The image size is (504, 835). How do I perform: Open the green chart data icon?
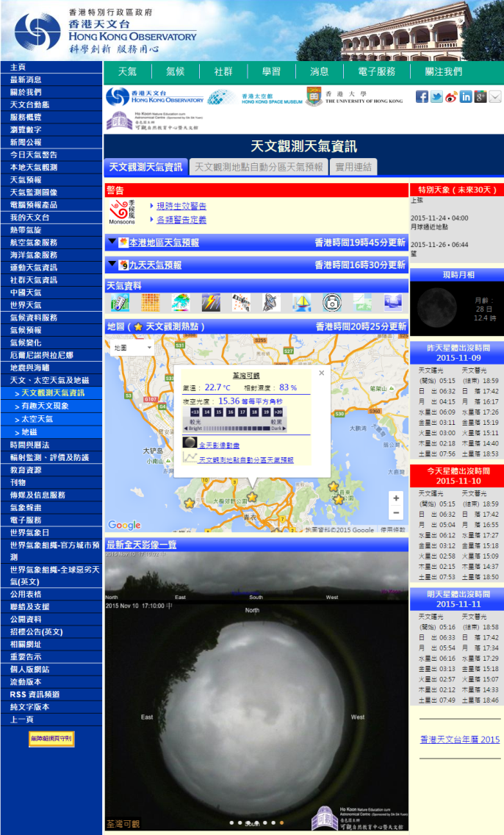pos(362,303)
